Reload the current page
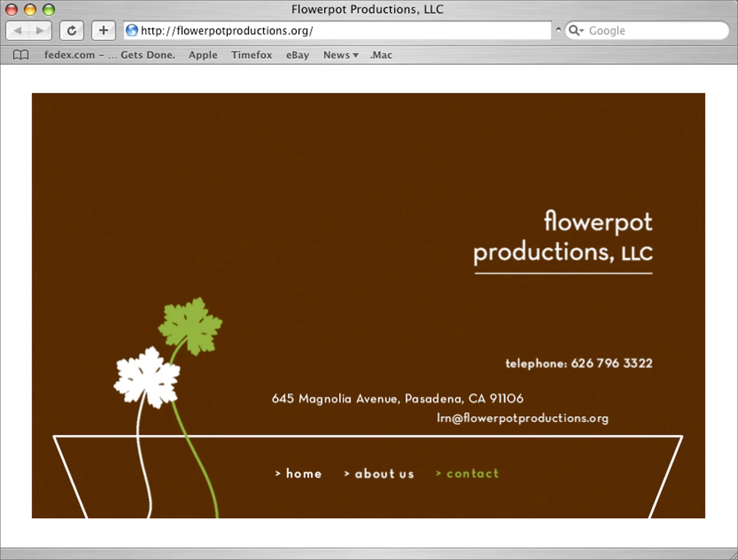The height and width of the screenshot is (560, 738). tap(72, 30)
